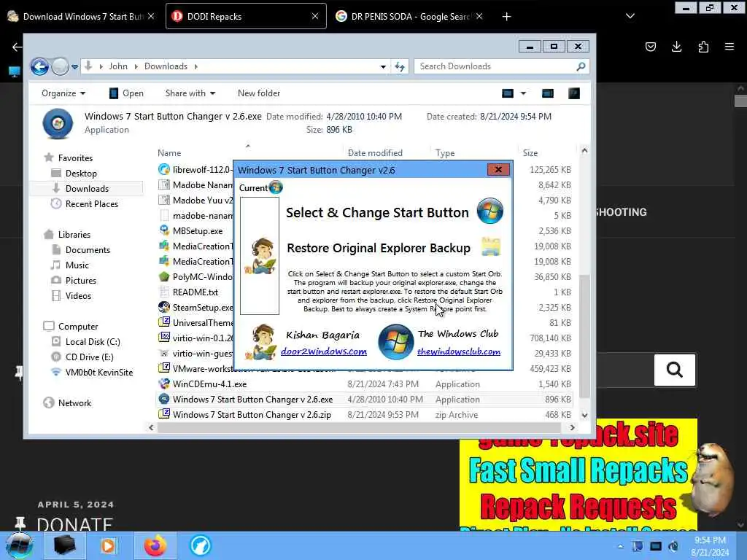Screen dimensions: 747x560
Task: Open a new browser tab
Action: [x=506, y=17]
